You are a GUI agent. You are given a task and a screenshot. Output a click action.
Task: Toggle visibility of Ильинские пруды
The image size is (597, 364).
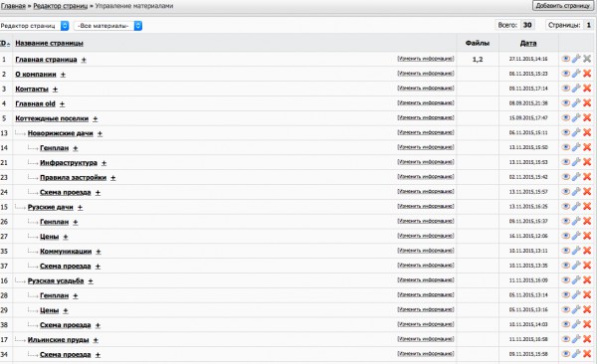click(x=566, y=339)
